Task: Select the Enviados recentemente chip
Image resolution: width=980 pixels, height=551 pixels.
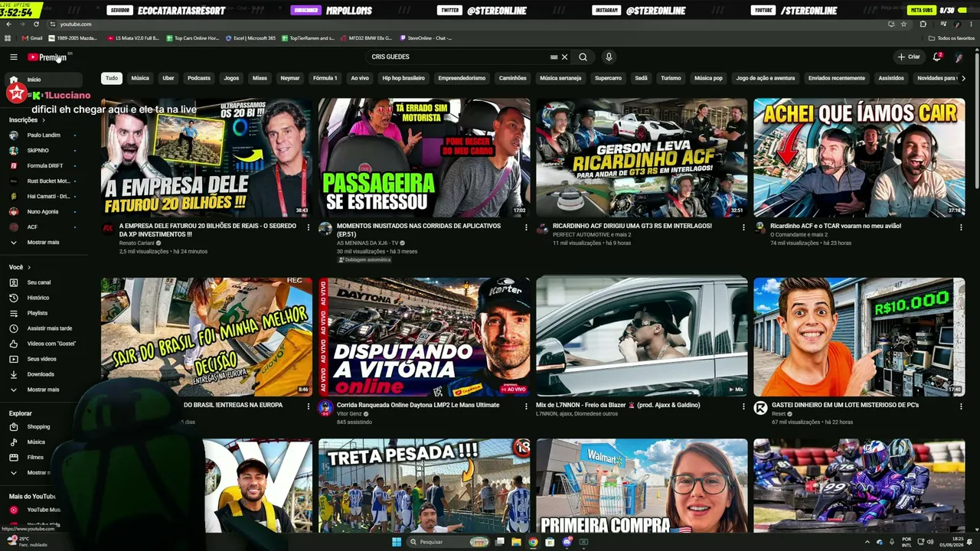Action: (x=837, y=78)
